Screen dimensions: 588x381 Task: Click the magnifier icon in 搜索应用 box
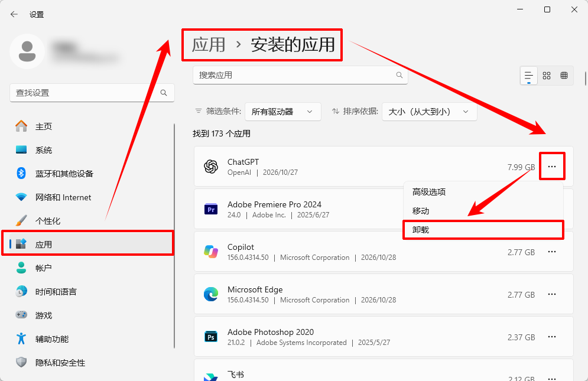pos(399,75)
